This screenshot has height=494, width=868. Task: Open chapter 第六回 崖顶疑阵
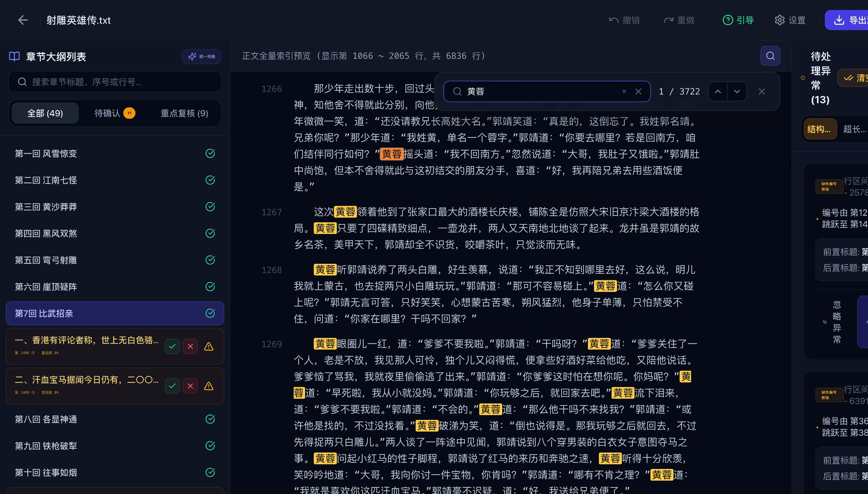point(115,287)
